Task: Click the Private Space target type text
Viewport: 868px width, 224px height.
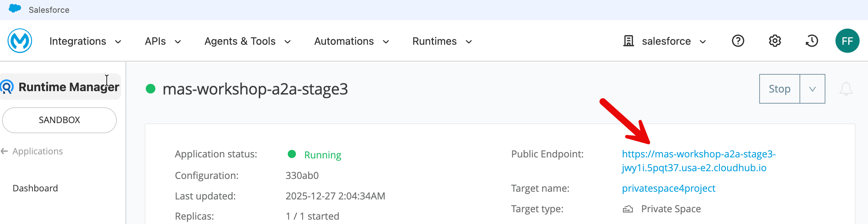Action: [x=671, y=209]
